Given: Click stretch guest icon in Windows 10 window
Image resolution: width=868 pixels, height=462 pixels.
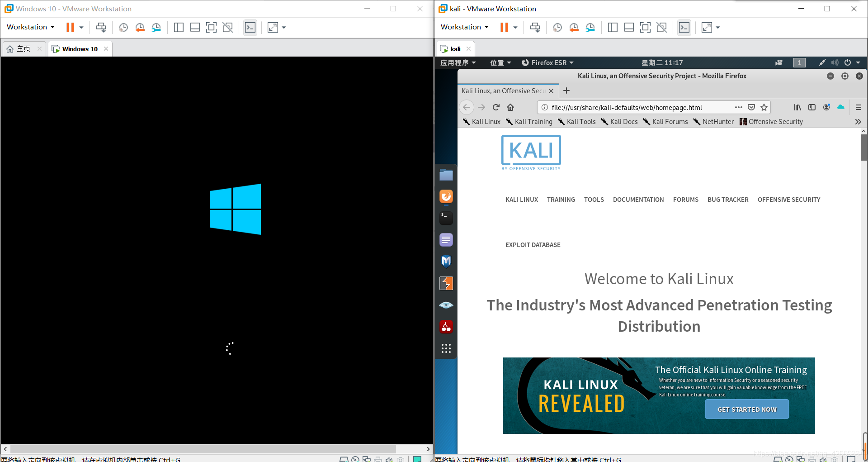Looking at the screenshot, I should tap(273, 27).
